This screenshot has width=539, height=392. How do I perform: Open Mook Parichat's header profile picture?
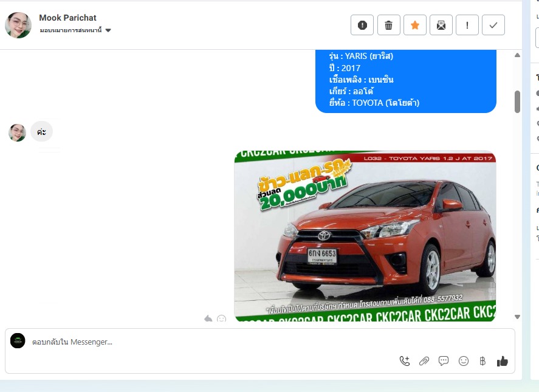tap(18, 25)
